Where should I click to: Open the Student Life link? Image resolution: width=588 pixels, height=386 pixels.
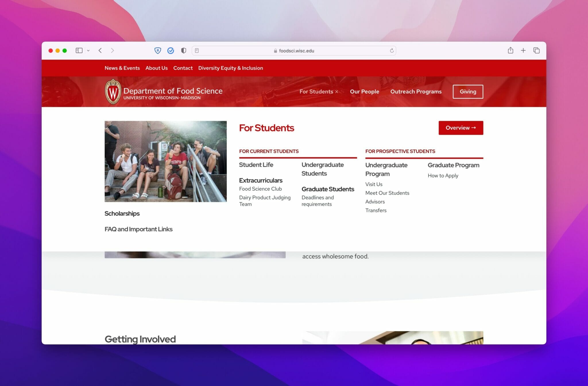click(256, 165)
